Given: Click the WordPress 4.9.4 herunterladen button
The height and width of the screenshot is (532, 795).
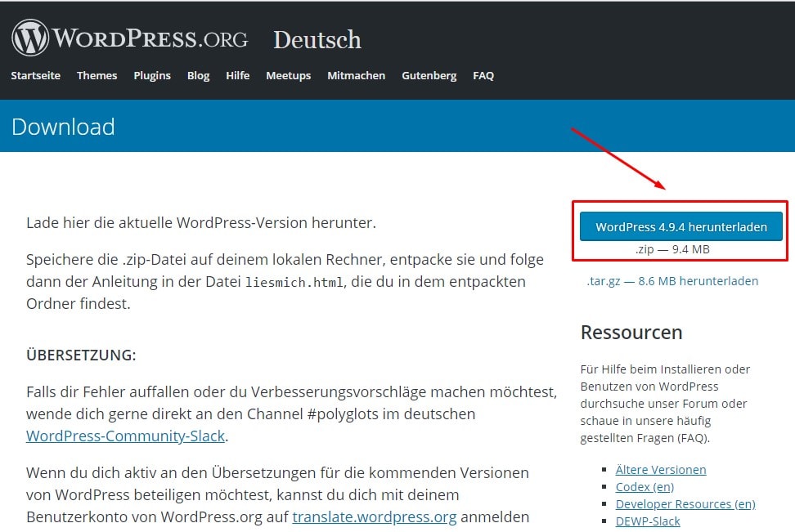Looking at the screenshot, I should pyautogui.click(x=681, y=226).
